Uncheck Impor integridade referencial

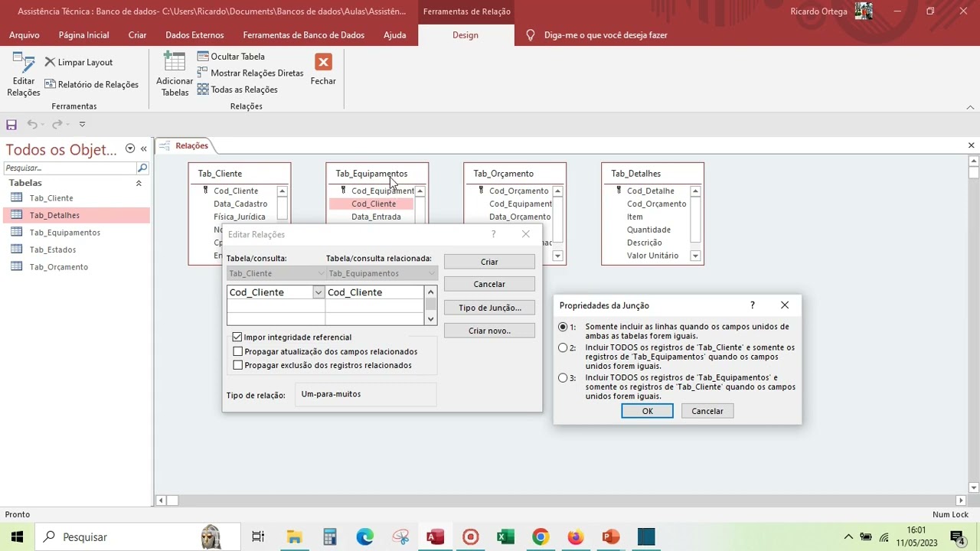tap(237, 337)
